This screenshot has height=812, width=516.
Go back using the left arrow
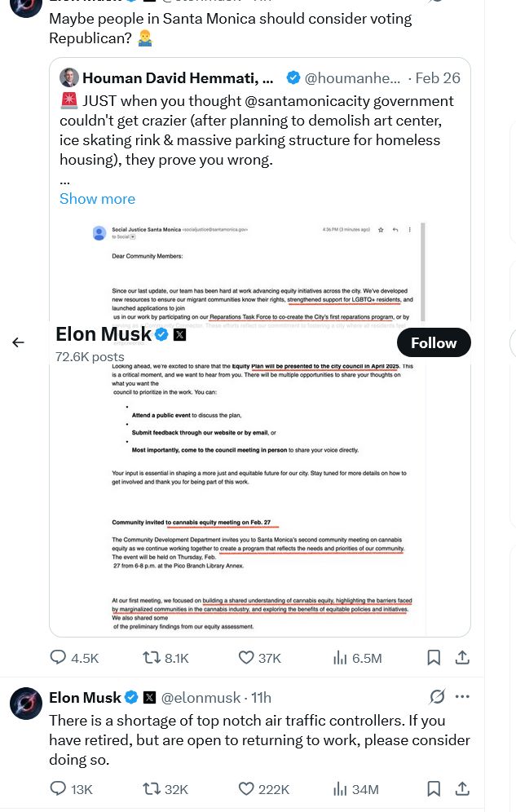point(18,342)
